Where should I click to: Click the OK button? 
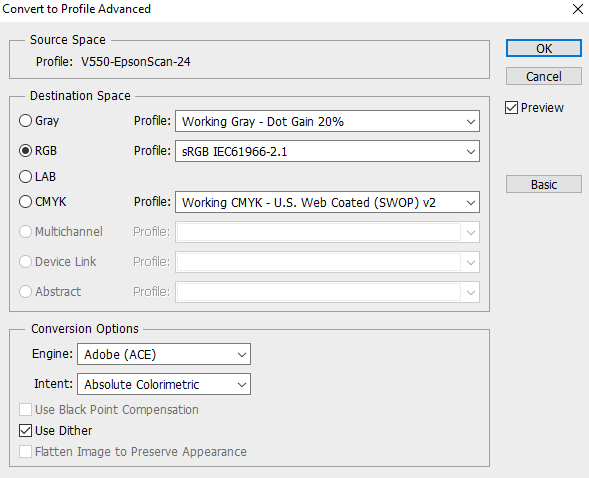pos(544,48)
